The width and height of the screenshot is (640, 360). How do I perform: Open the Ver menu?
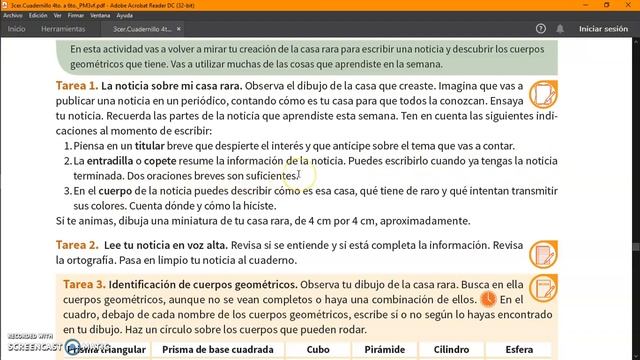(x=58, y=16)
